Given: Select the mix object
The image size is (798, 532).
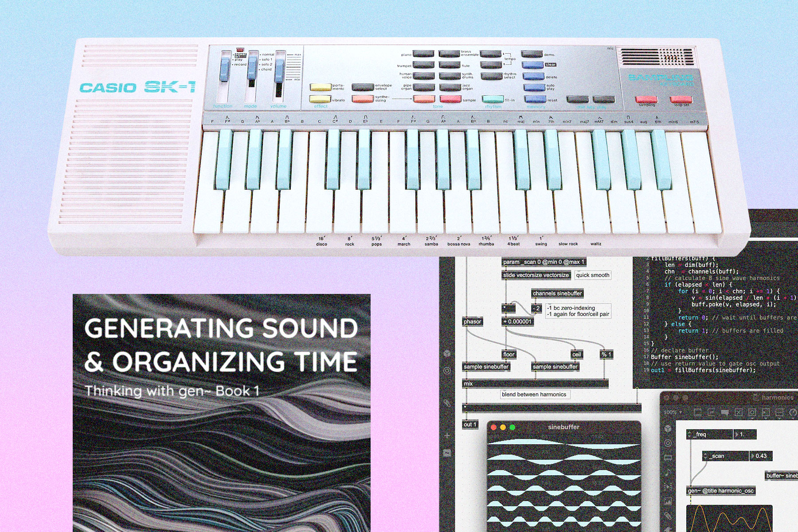Looking at the screenshot, I should pyautogui.click(x=535, y=384).
